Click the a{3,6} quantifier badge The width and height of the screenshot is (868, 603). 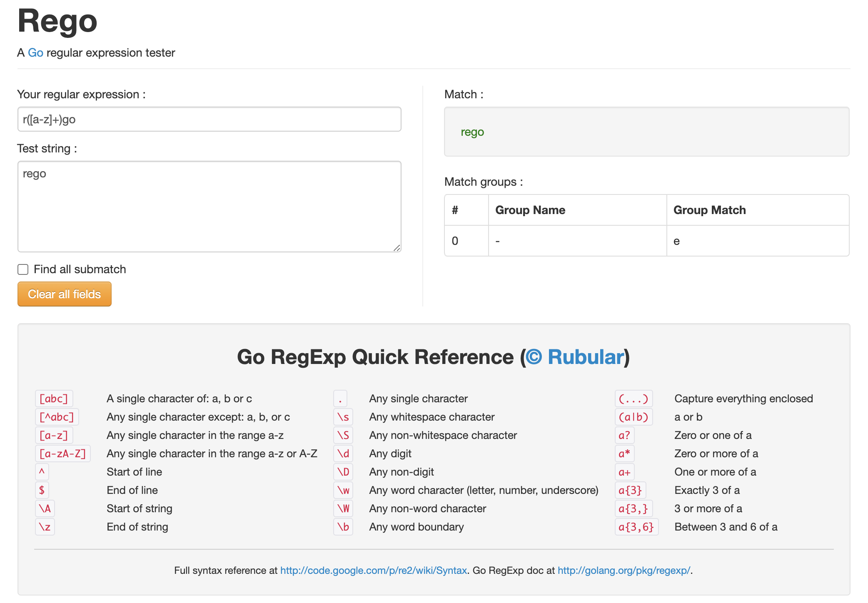pyautogui.click(x=636, y=527)
